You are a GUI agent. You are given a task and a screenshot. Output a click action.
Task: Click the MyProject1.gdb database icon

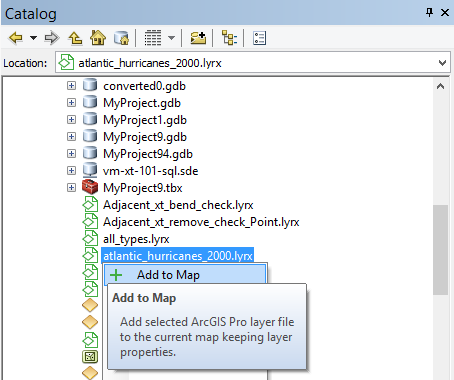tap(90, 119)
